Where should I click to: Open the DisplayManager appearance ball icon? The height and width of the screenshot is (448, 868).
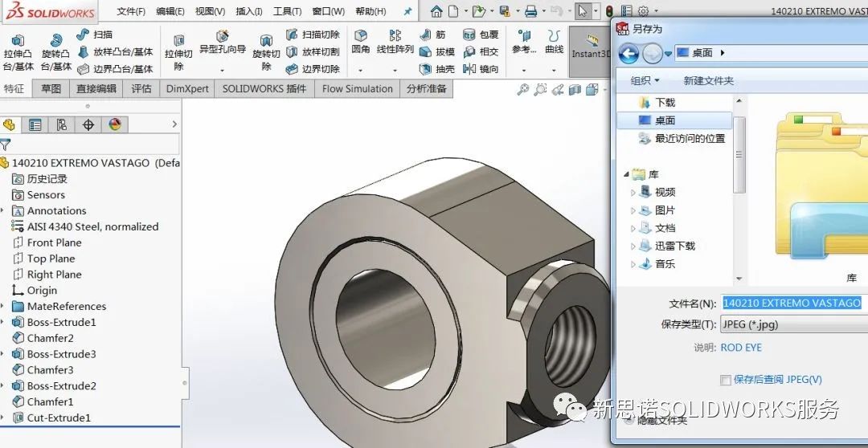(115, 124)
